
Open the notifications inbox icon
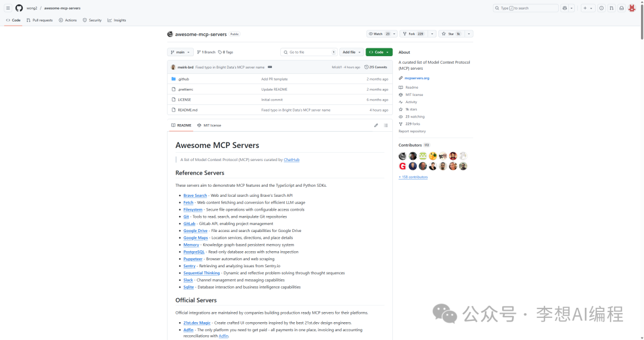(621, 8)
